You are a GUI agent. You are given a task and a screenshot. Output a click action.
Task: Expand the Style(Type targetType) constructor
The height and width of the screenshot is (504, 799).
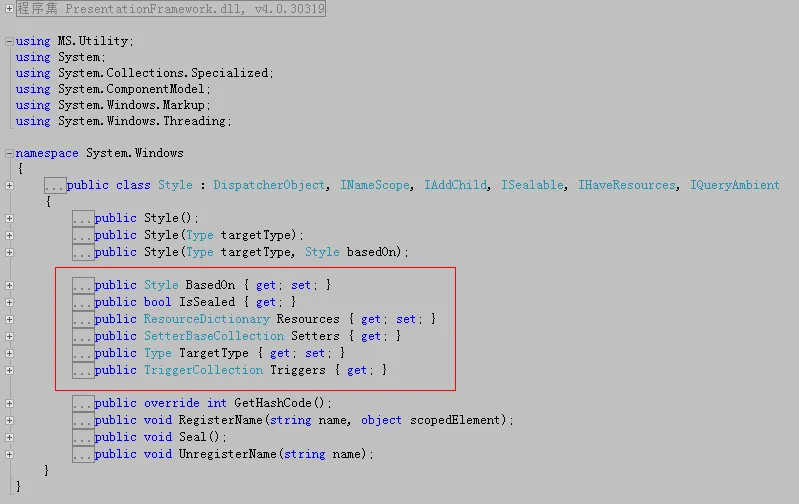9,235
